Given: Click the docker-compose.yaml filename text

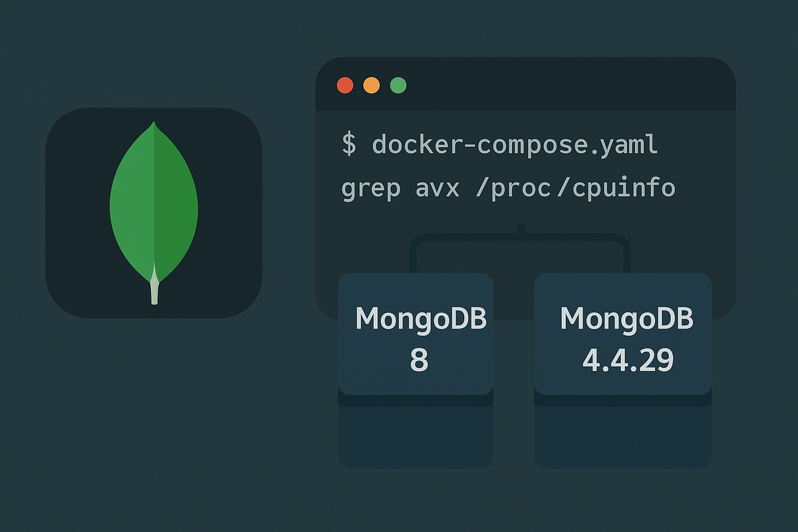Looking at the screenshot, I should click(515, 144).
